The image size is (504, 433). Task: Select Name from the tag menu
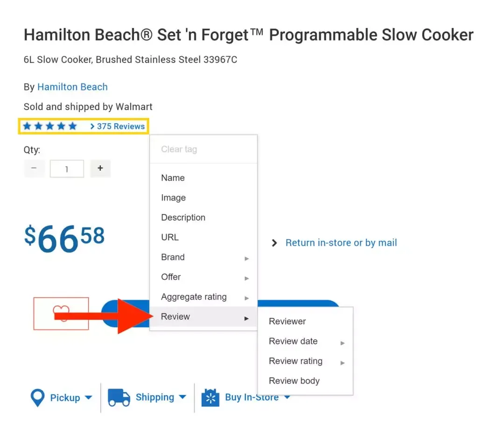pyautogui.click(x=173, y=178)
